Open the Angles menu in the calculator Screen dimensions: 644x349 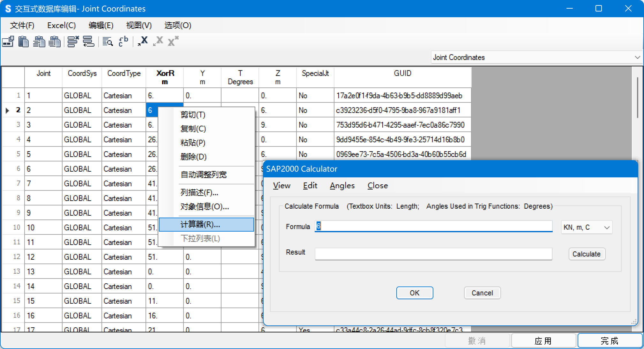(342, 186)
